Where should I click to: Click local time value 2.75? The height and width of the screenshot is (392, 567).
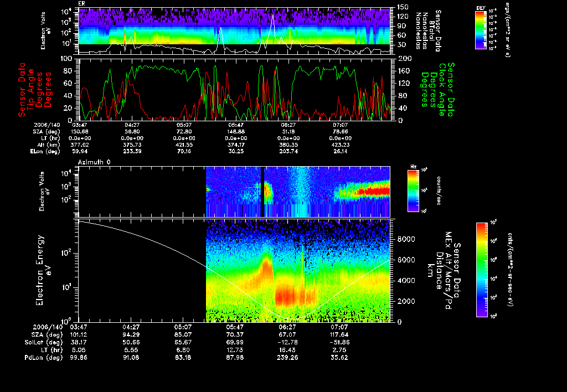[339, 350]
